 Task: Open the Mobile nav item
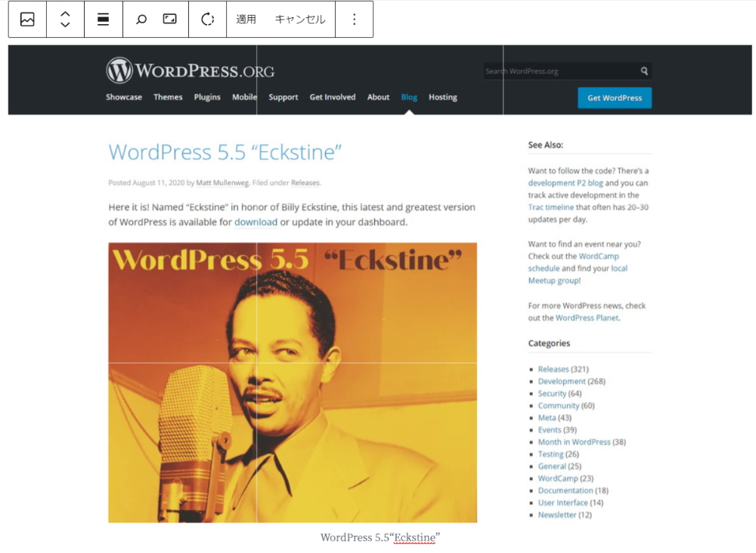point(244,97)
